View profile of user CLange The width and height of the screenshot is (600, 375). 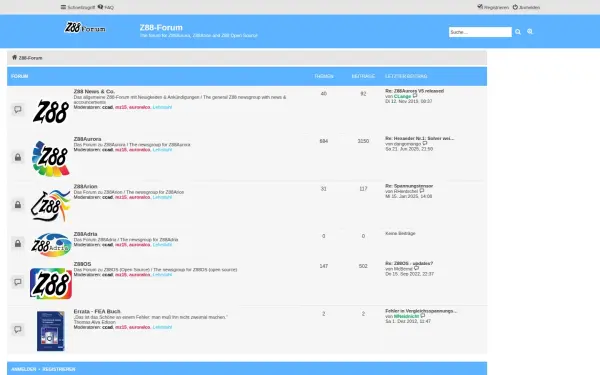402,96
